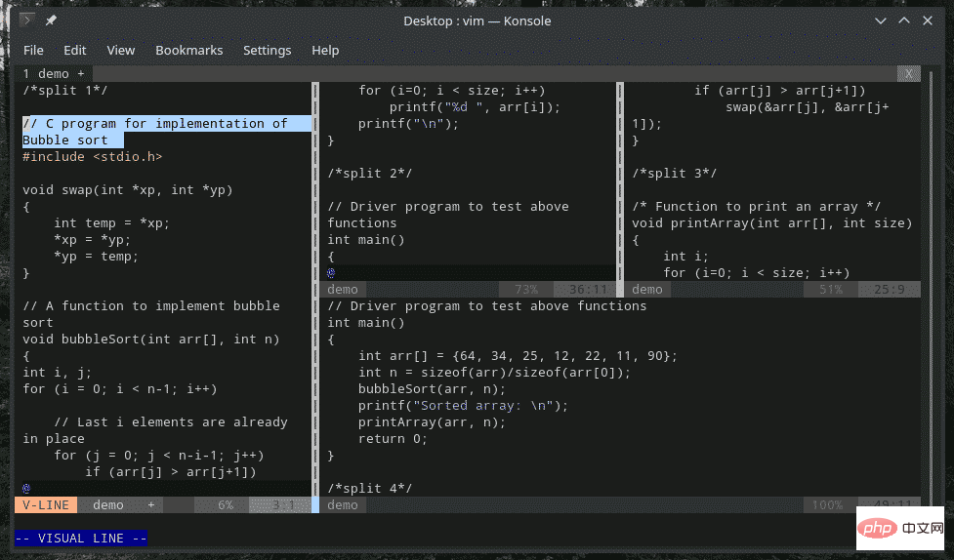This screenshot has height=560, width=954.
Task: Open the File menu
Action: [x=33, y=50]
